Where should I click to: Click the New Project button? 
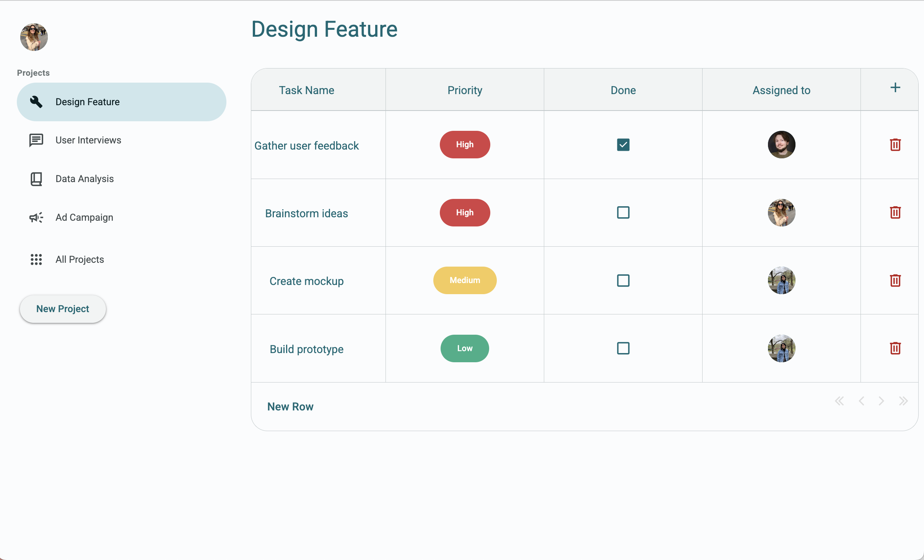click(x=62, y=309)
